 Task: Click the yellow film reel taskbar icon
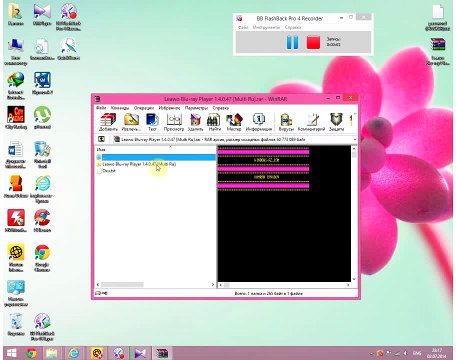[97, 353]
